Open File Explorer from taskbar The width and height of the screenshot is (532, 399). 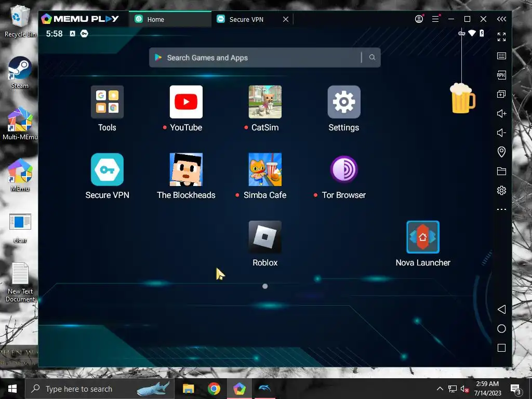point(188,389)
